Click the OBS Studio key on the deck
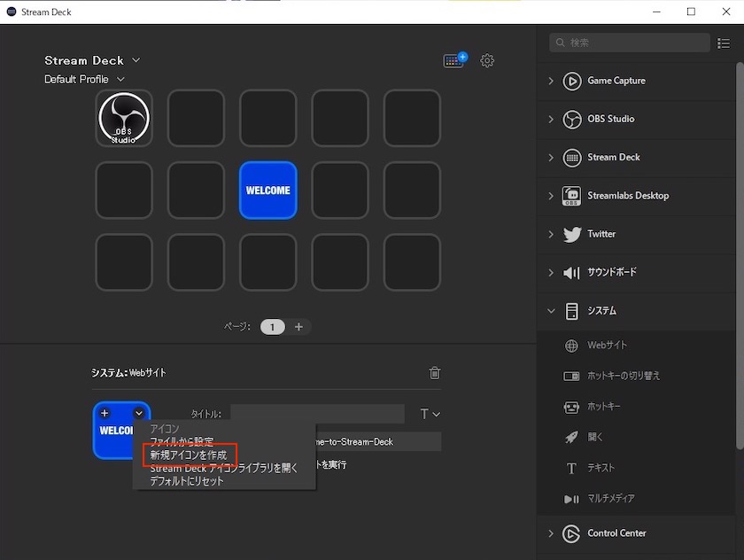This screenshot has height=560, width=744. [124, 118]
